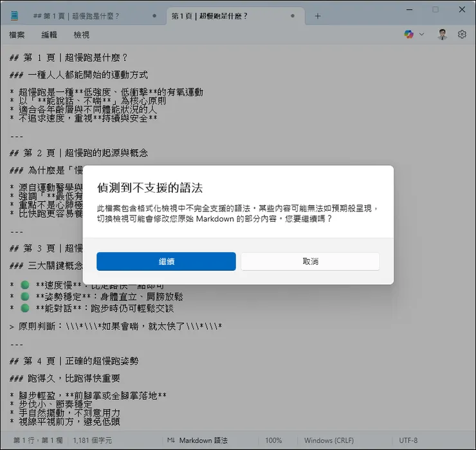Open the user account avatar
The image size is (476, 450).
point(443,34)
